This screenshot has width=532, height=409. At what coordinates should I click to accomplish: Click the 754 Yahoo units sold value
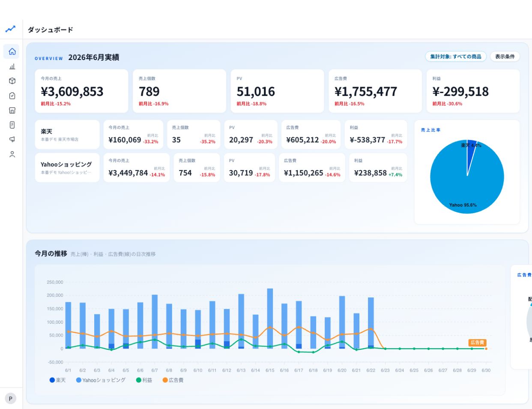(185, 173)
